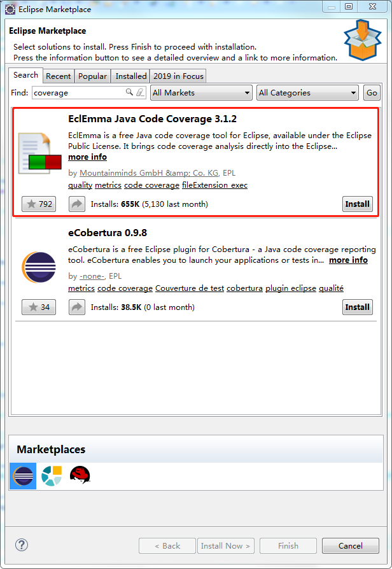
Task: Click the EclEmma plugin icon thumbnail
Action: click(39, 153)
